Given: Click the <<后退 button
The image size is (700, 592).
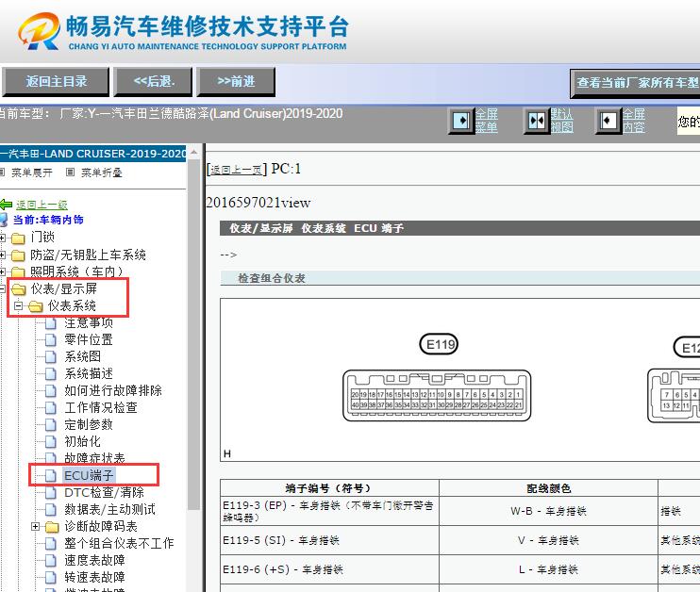Looking at the screenshot, I should [x=153, y=82].
